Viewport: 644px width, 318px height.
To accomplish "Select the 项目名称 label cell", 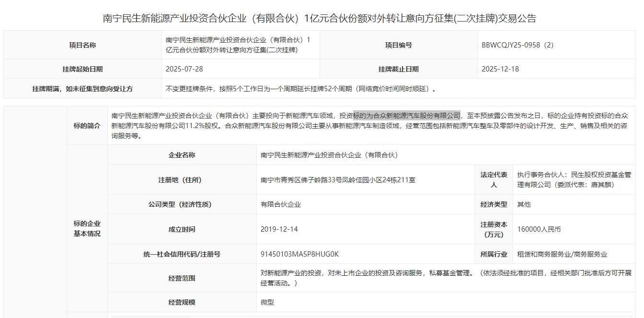I will coord(82,45).
